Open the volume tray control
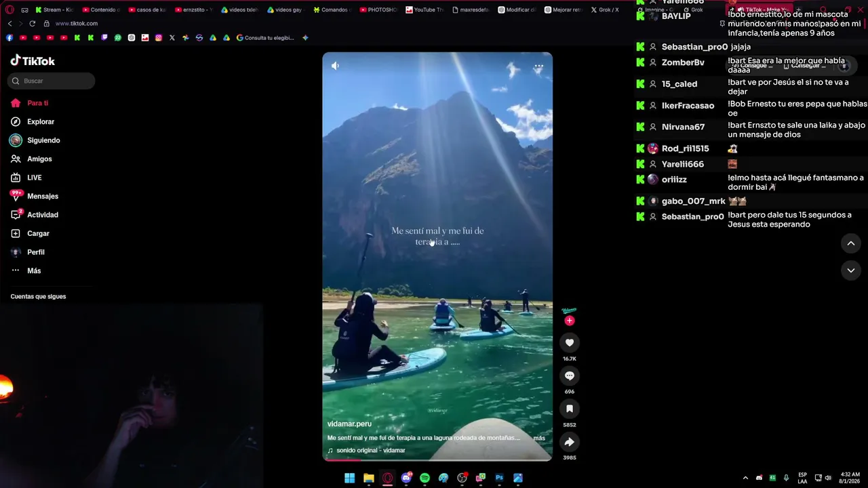The height and width of the screenshot is (488, 868). tap(828, 478)
